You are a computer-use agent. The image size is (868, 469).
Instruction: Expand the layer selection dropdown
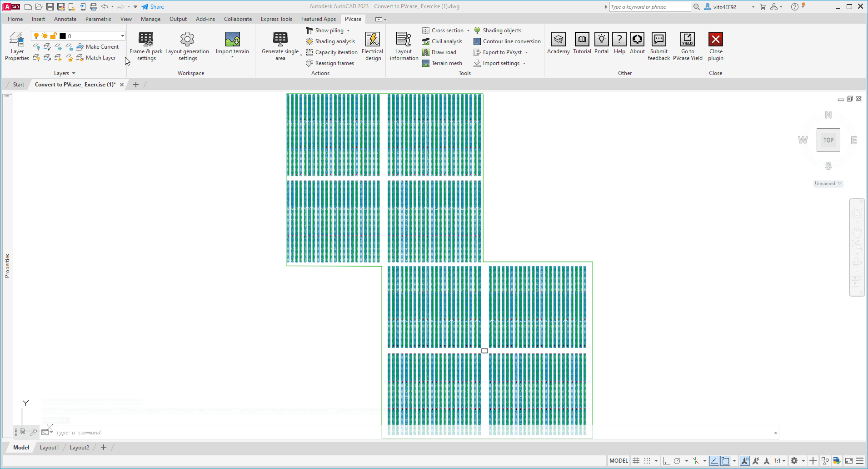click(122, 36)
